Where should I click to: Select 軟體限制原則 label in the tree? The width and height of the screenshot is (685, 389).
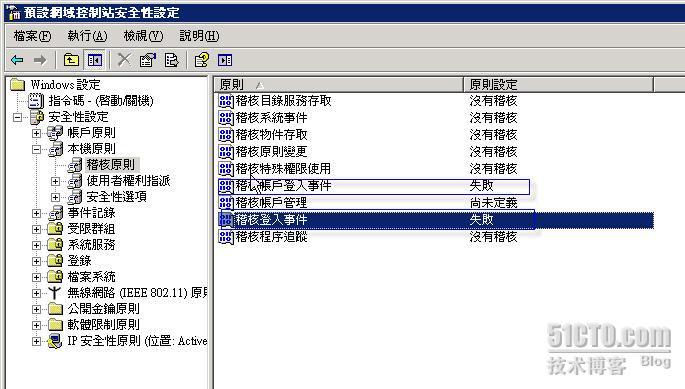point(104,325)
